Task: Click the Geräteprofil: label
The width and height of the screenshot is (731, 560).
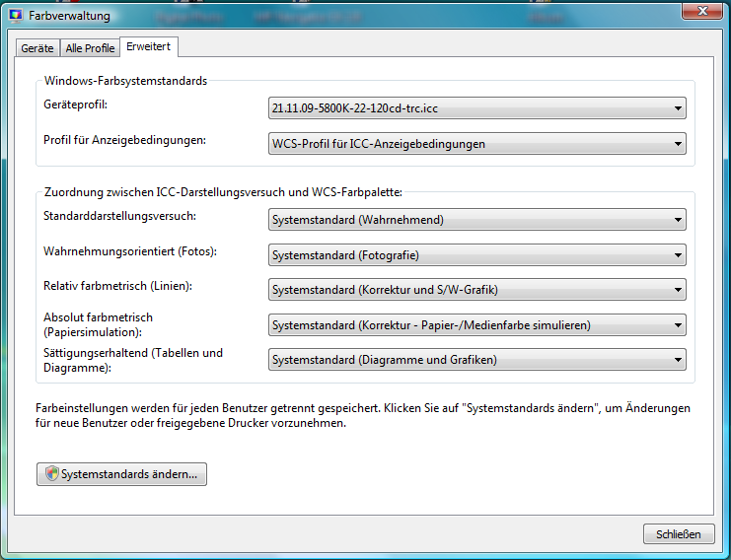Action: click(76, 104)
